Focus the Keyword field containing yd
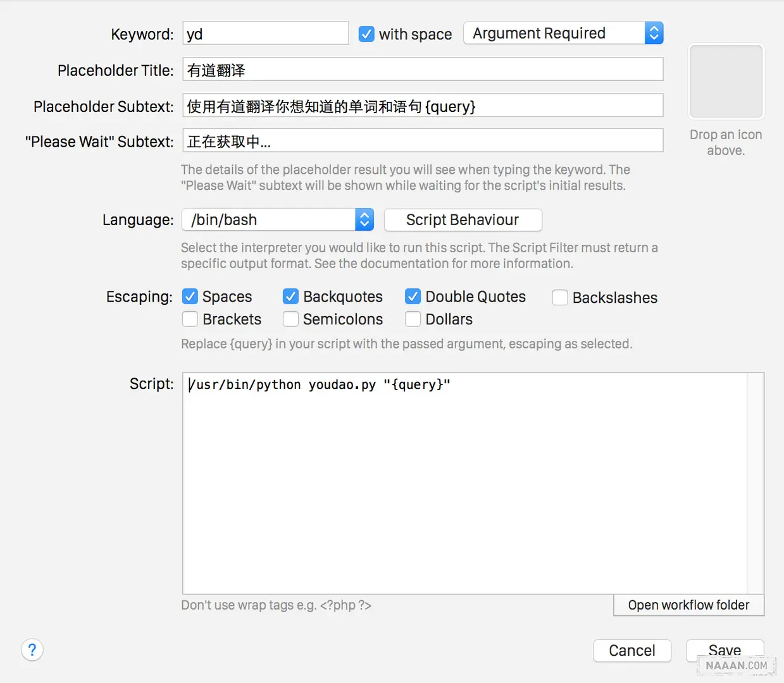Image resolution: width=784 pixels, height=683 pixels. tap(266, 34)
